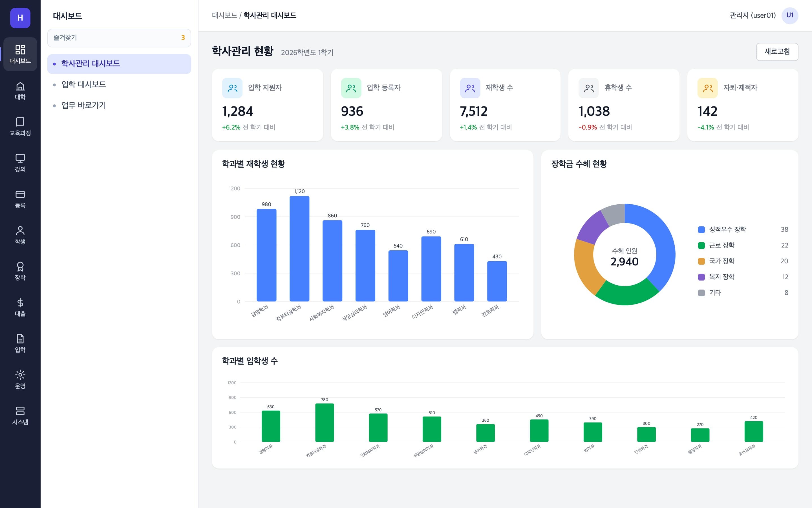Click the 복지 장학 legend label
Viewport: 812px width, 508px height.
tap(722, 277)
